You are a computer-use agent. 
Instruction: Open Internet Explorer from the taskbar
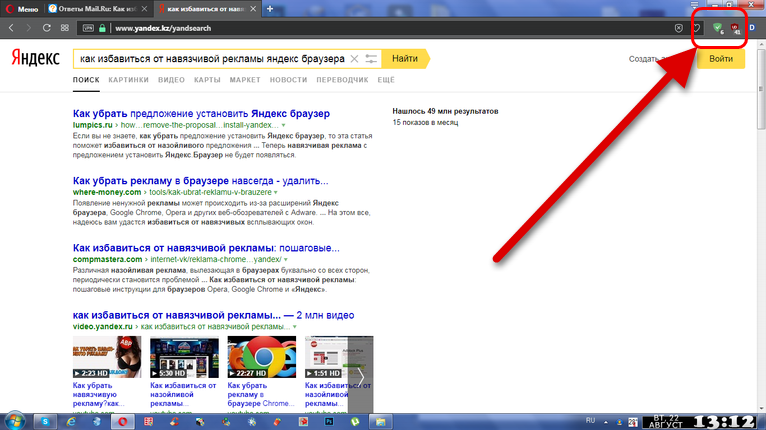(x=71, y=421)
